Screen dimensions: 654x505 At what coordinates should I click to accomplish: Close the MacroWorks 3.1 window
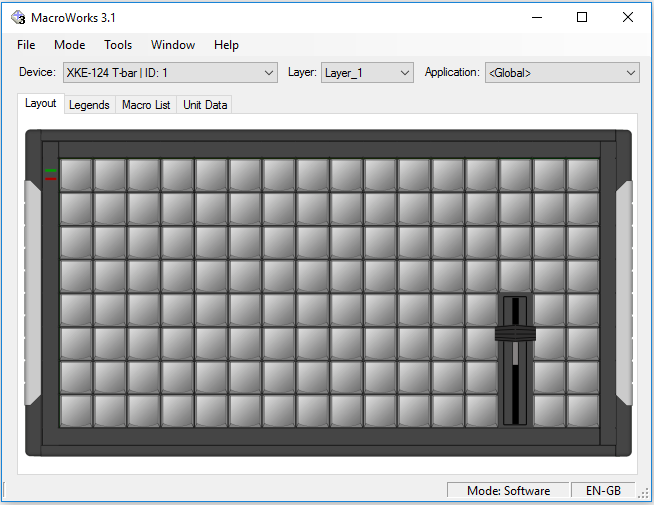point(628,18)
